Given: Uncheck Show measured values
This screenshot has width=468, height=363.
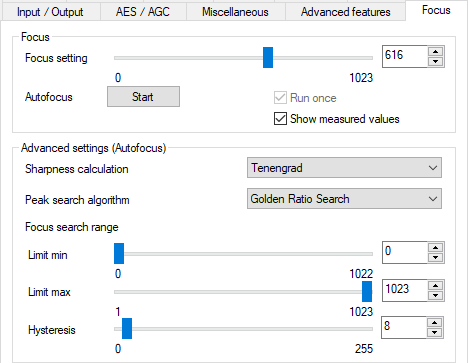Looking at the screenshot, I should click(280, 119).
